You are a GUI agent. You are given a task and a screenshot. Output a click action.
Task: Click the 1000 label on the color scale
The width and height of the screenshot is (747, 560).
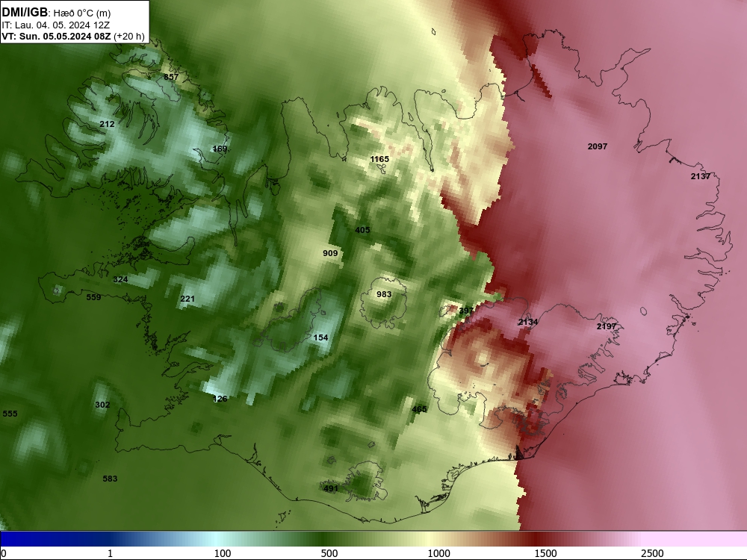coord(438,553)
